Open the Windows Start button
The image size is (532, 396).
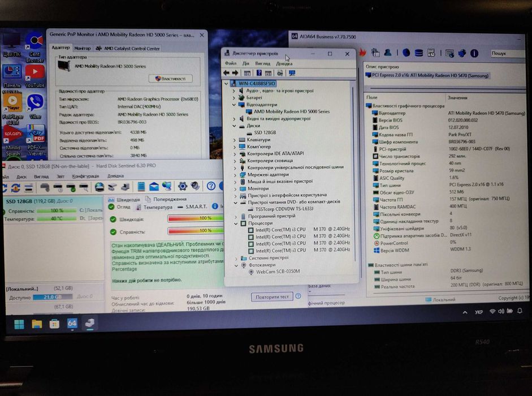(x=19, y=324)
